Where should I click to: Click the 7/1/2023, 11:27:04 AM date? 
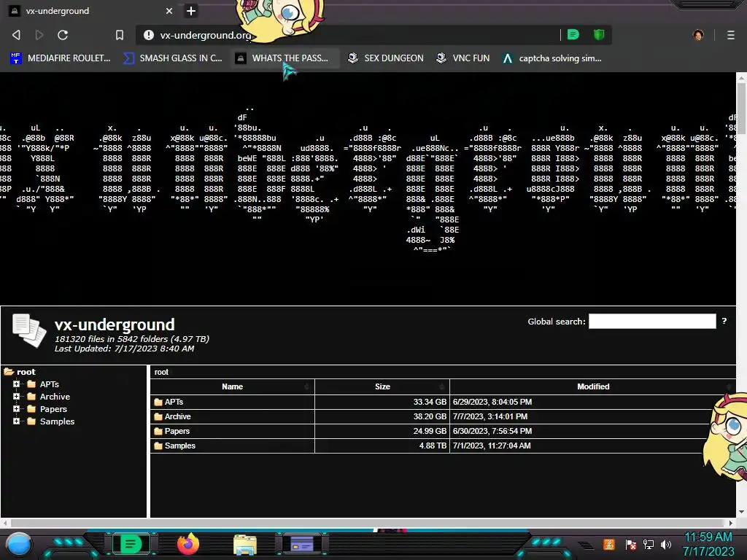(x=492, y=446)
